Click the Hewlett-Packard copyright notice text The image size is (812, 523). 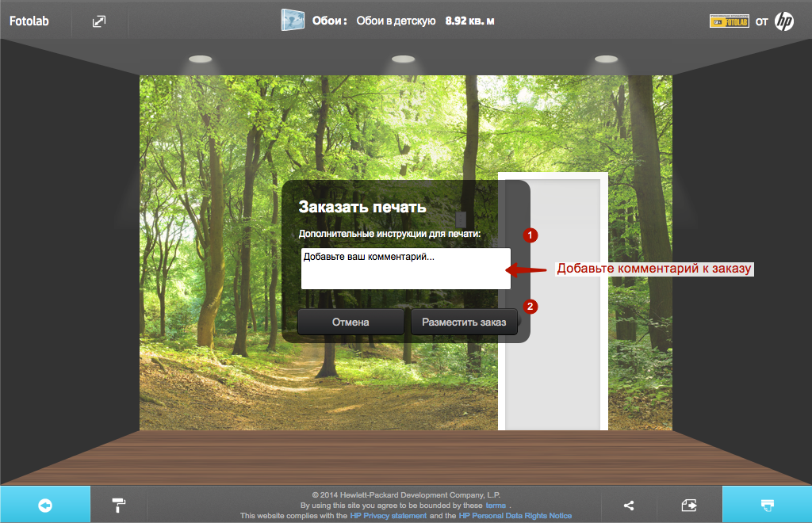pos(406,495)
